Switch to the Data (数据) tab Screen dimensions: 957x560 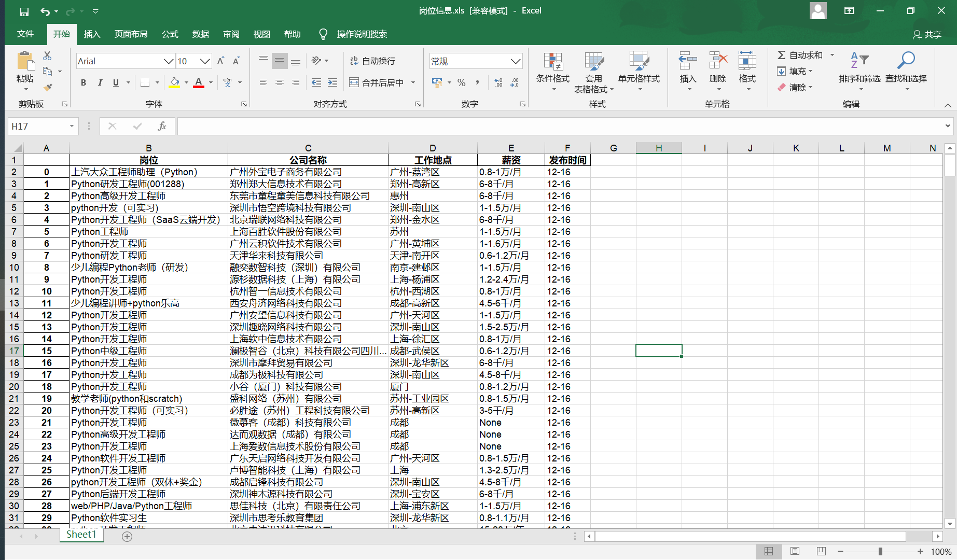[x=201, y=34]
